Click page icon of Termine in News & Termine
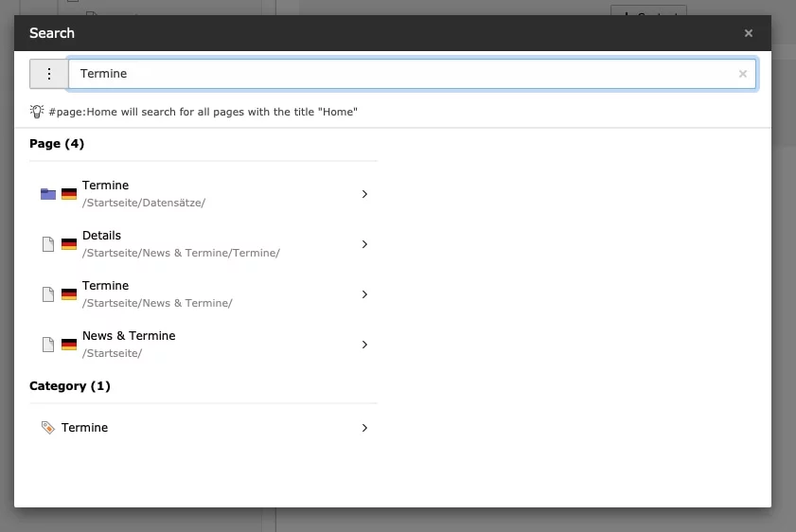 click(x=48, y=294)
